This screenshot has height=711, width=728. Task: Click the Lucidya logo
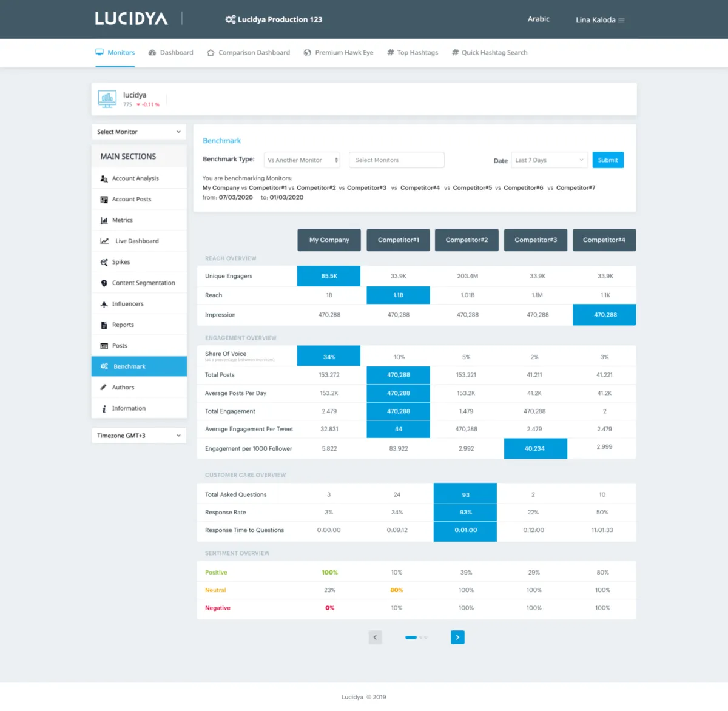tap(131, 19)
